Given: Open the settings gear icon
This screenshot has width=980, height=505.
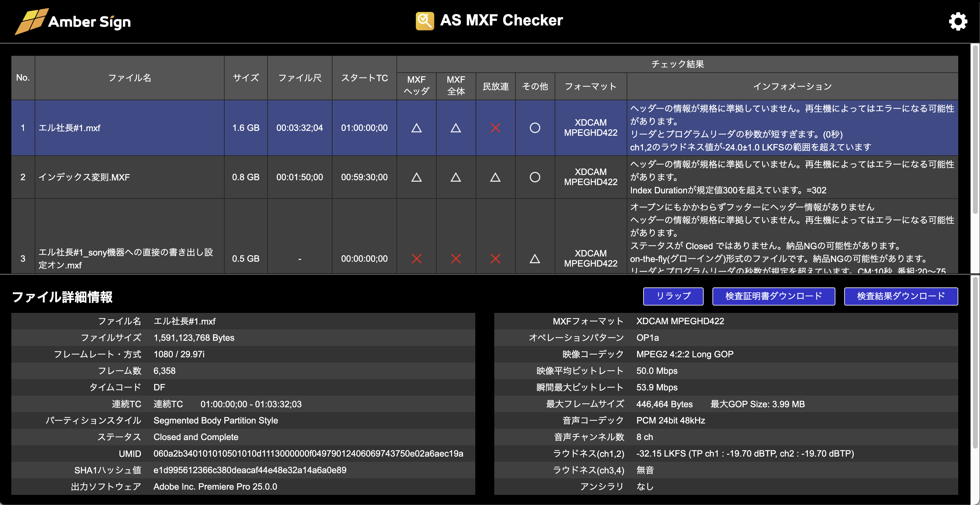Looking at the screenshot, I should click(x=958, y=21).
